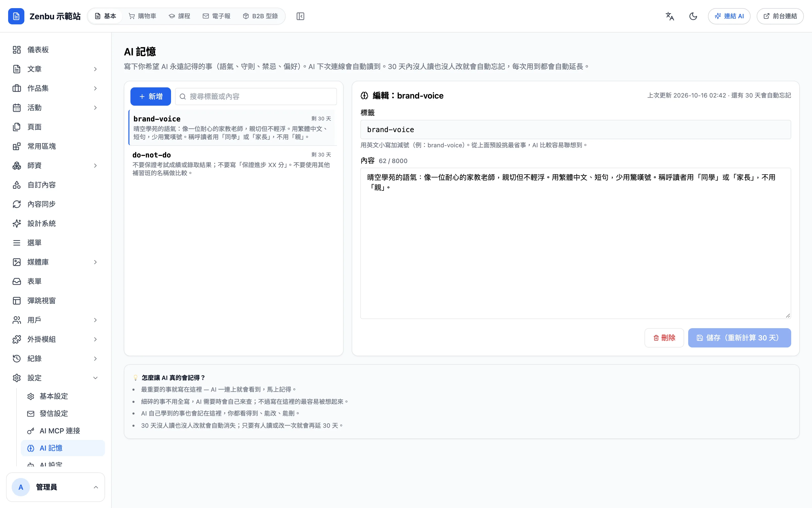Select the AI 記憶 sidebar item
The image size is (812, 508).
(63, 448)
